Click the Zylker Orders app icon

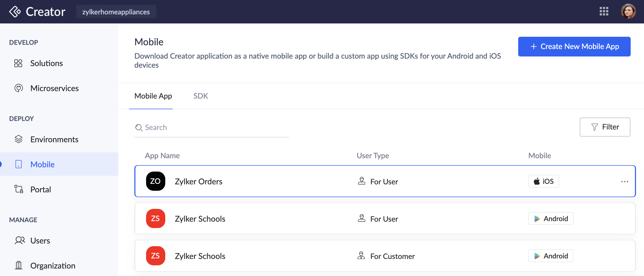pos(155,181)
